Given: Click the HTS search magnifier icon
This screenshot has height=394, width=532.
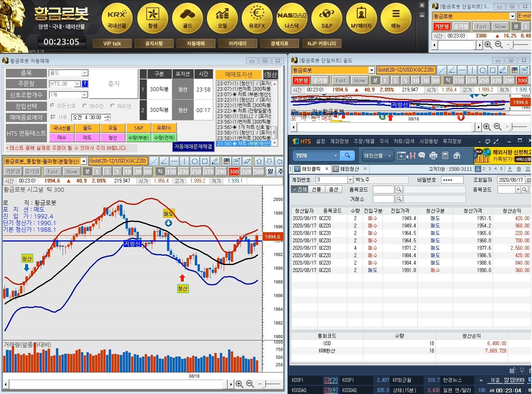Looking at the screenshot, I should pos(347,156).
